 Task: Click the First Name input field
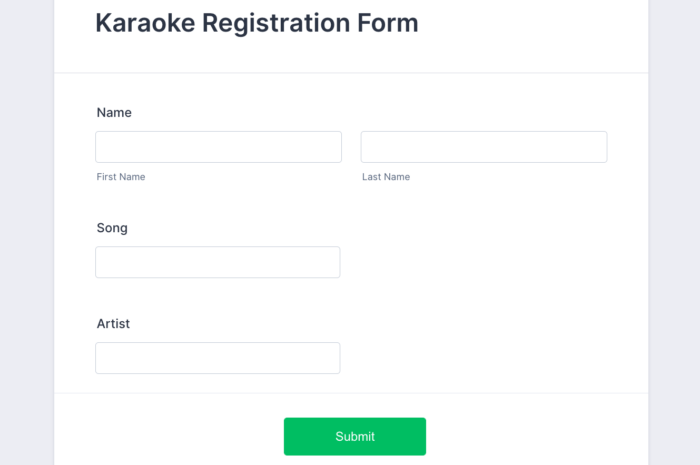coord(218,147)
